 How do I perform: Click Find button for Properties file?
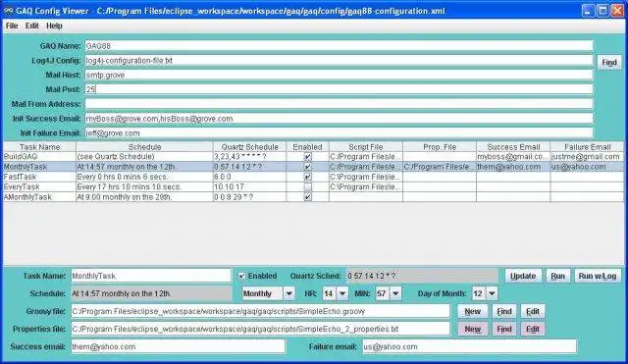point(503,329)
